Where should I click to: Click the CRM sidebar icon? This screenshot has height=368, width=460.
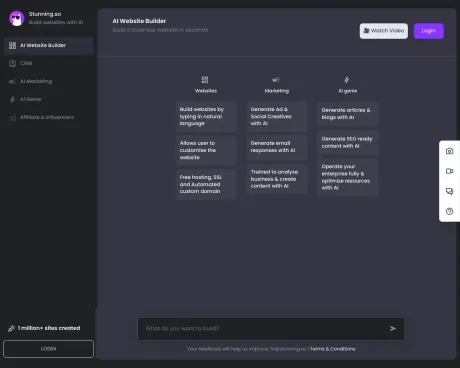(12, 63)
